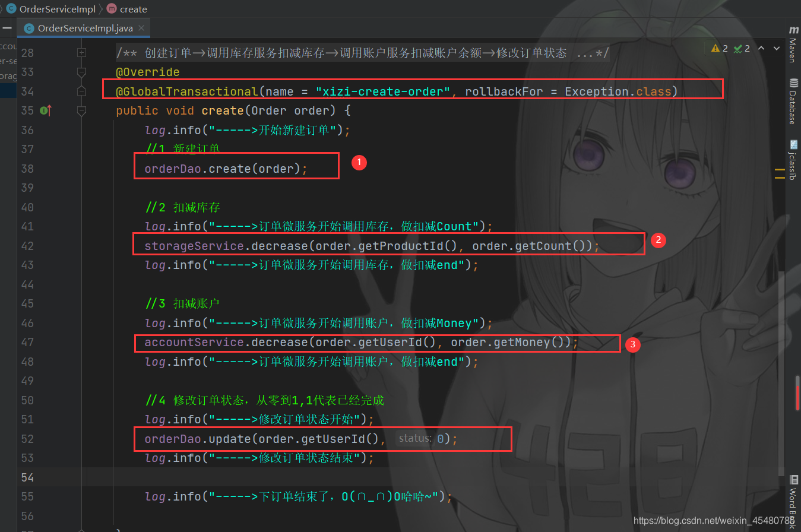Click the yellow warnings count indicator
The height and width of the screenshot is (532, 801).
[x=720, y=49]
